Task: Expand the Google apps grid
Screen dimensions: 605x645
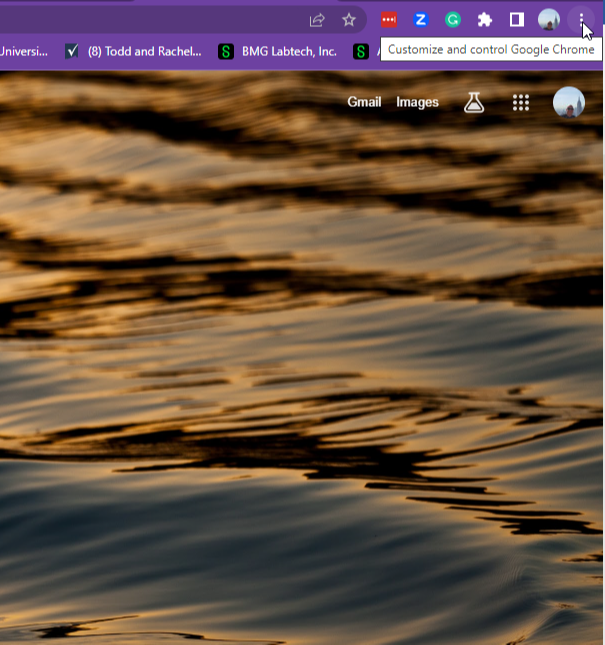Action: [x=520, y=102]
